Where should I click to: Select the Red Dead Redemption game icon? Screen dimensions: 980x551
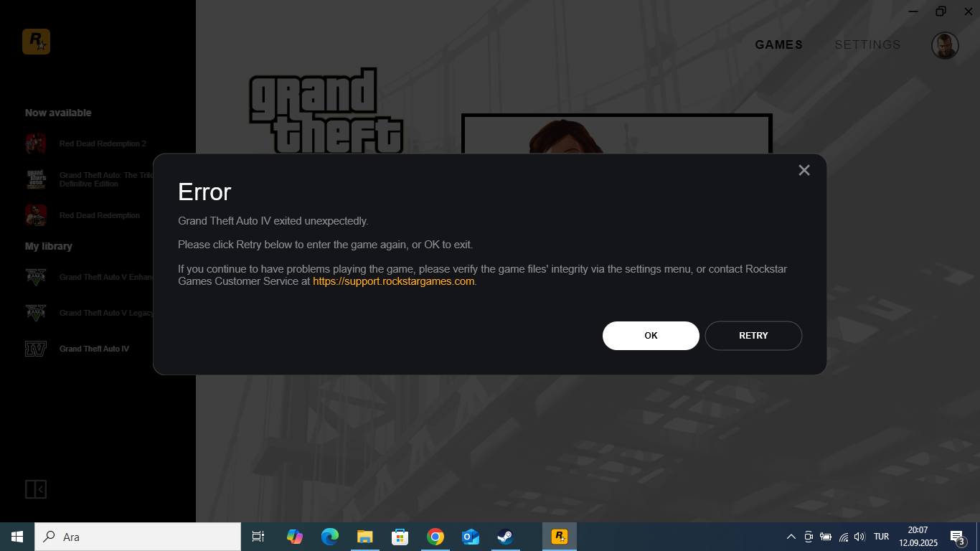pyautogui.click(x=36, y=215)
